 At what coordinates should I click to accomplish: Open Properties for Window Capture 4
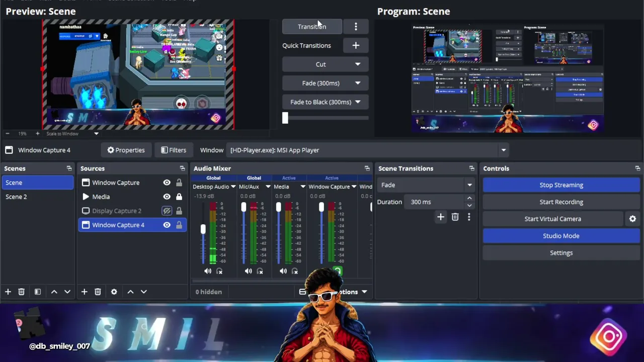pos(126,150)
